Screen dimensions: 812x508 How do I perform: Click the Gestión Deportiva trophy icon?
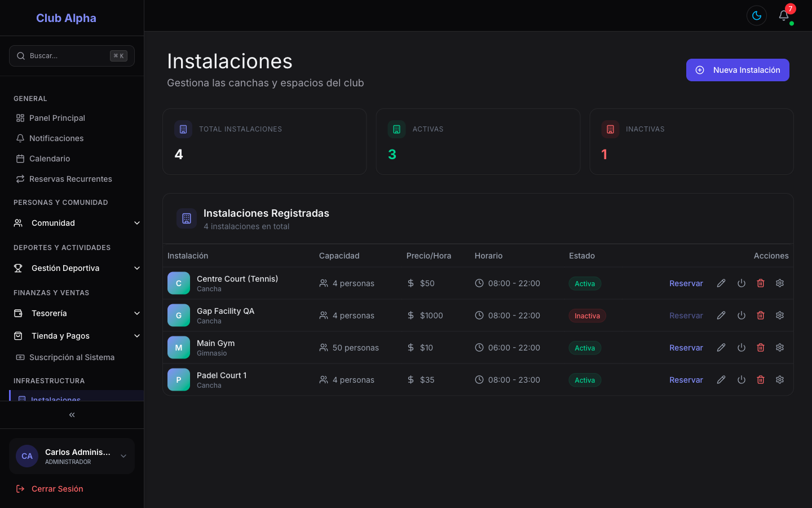pyautogui.click(x=18, y=268)
